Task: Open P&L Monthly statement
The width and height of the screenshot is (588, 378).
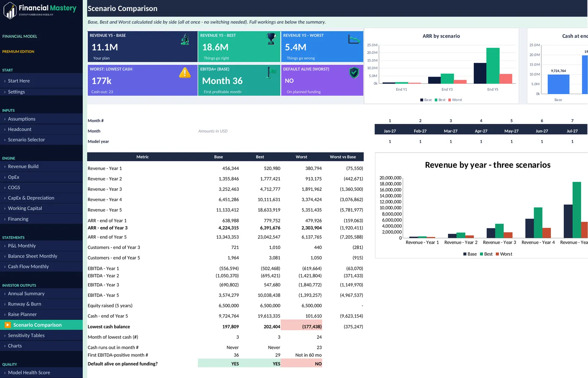Action: click(41, 246)
